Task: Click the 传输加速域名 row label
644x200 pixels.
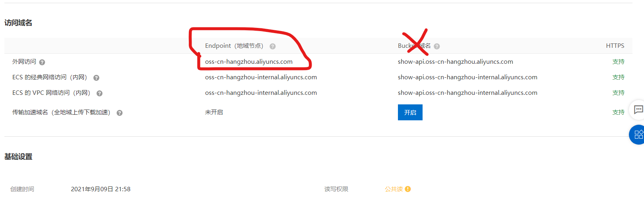Action: pos(61,112)
